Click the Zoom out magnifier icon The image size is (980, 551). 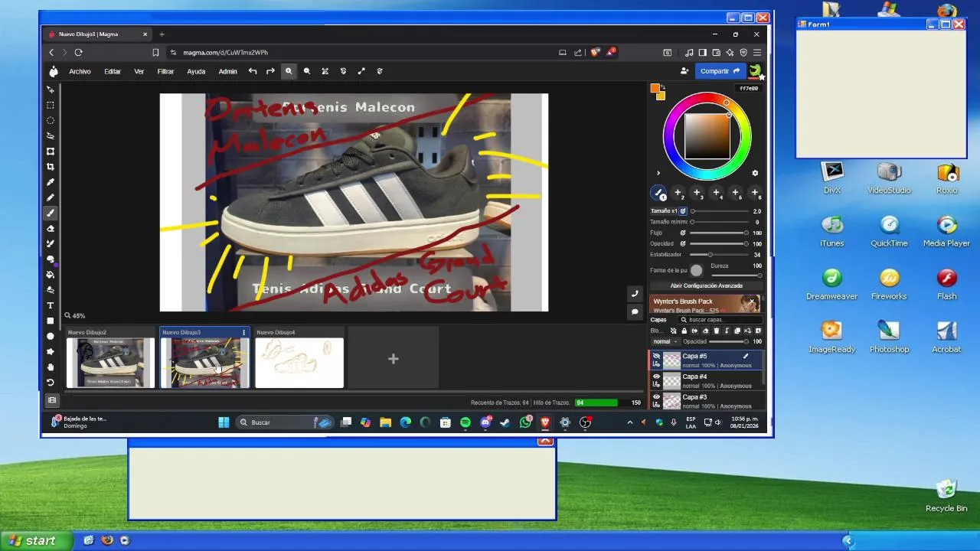(x=307, y=71)
